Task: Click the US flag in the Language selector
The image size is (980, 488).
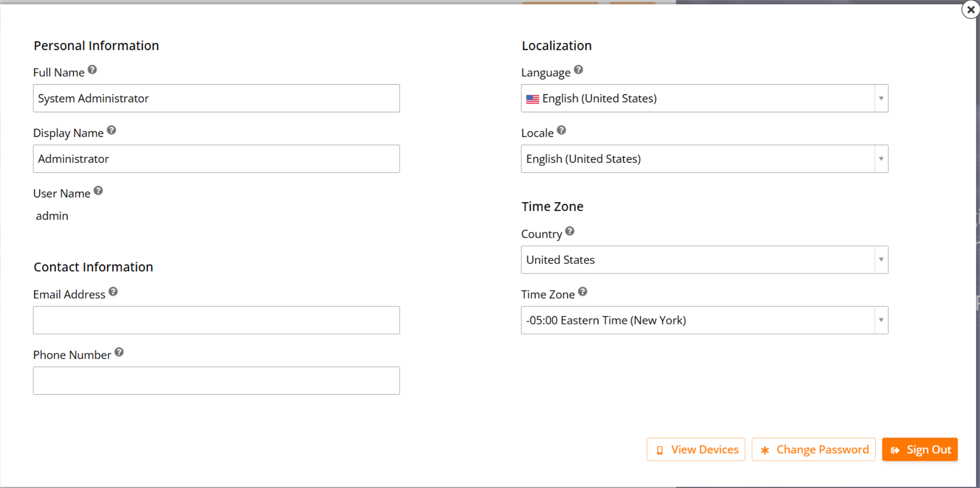Action: pyautogui.click(x=533, y=98)
